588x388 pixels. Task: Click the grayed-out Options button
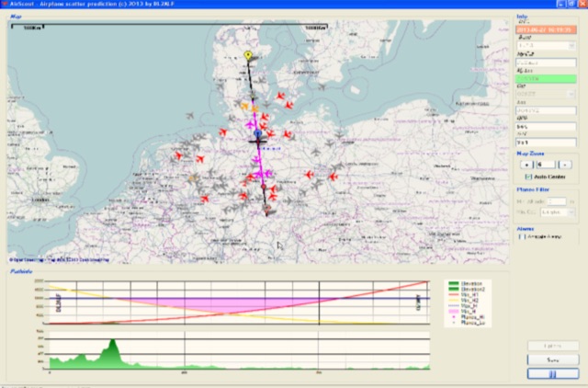click(x=553, y=346)
